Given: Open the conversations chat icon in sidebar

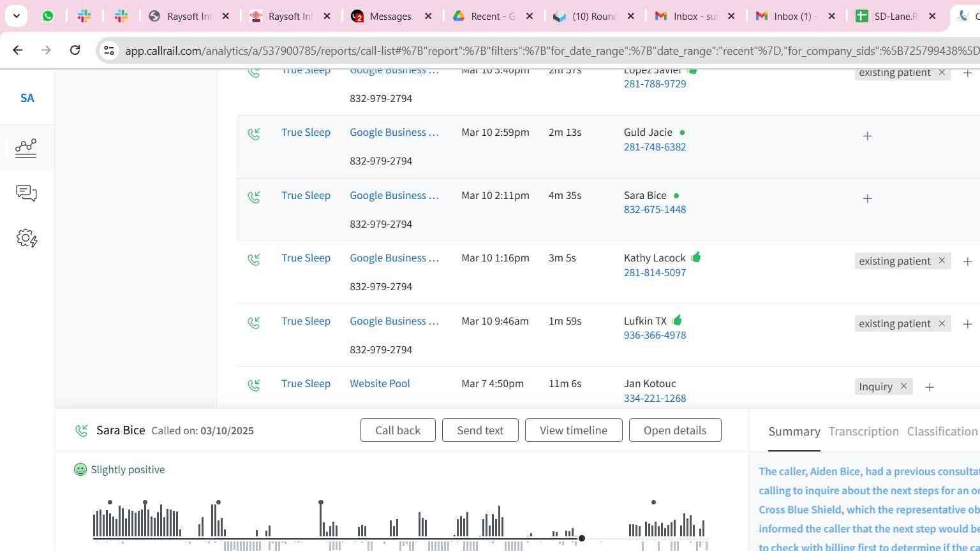Looking at the screenshot, I should [x=26, y=193].
